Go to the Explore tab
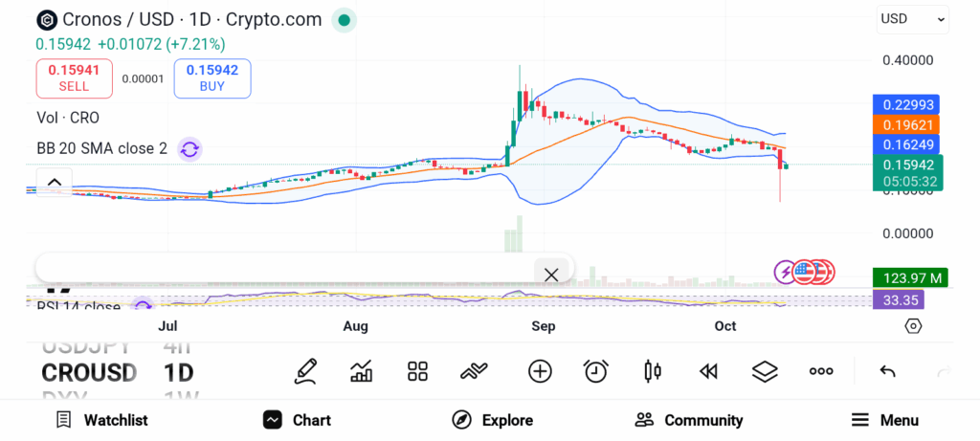This screenshot has width=980, height=441. click(493, 420)
